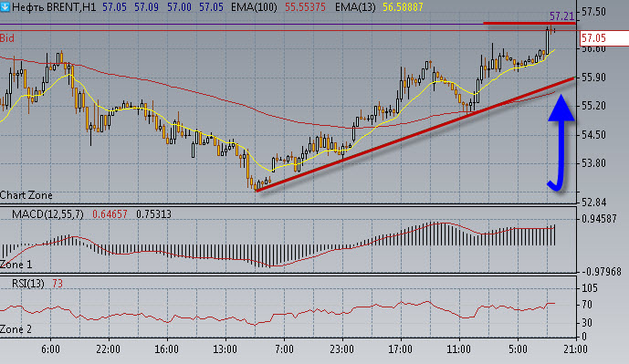Click the red horizontal resistance line at 57.21

coord(529,23)
